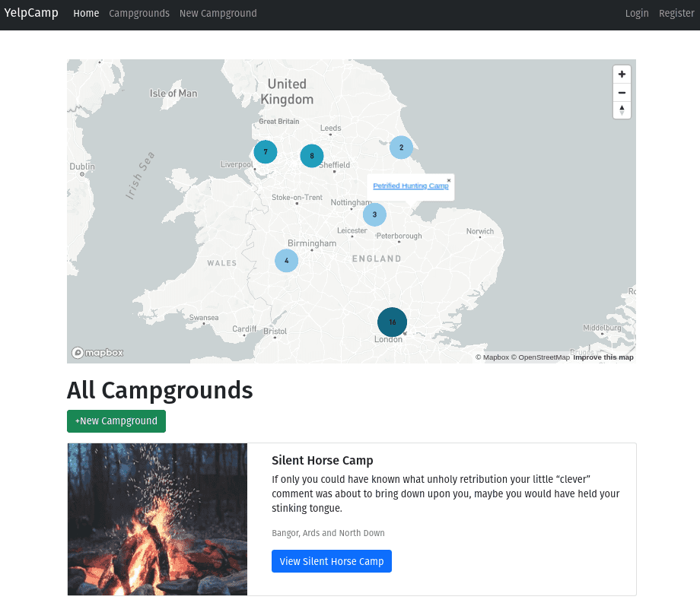700x603 pixels.
Task: Click the Peterborough label on the map
Action: coord(399,236)
